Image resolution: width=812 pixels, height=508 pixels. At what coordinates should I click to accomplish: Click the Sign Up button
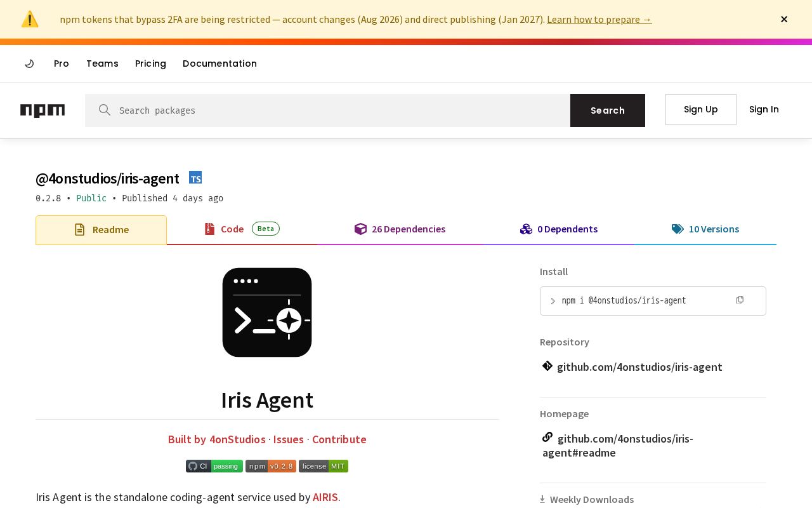[x=701, y=109]
